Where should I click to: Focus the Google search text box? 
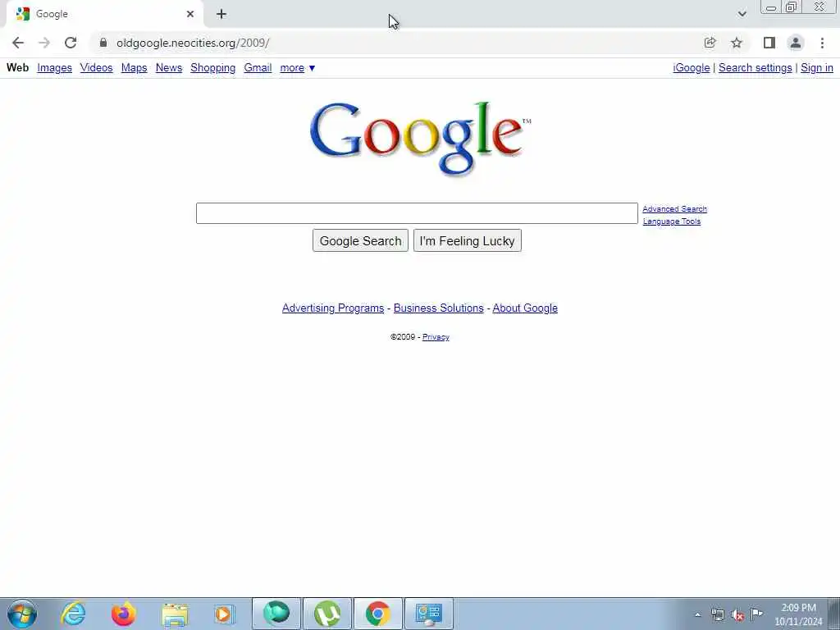coord(417,213)
